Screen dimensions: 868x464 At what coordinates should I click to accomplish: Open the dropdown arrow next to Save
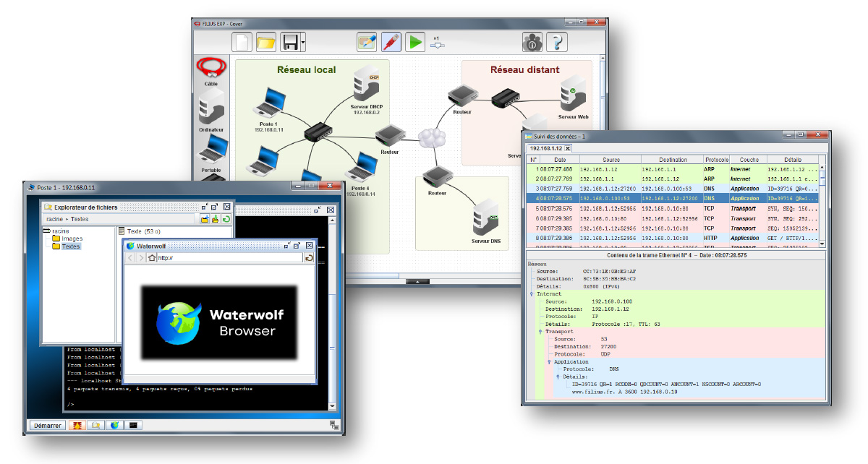[303, 43]
